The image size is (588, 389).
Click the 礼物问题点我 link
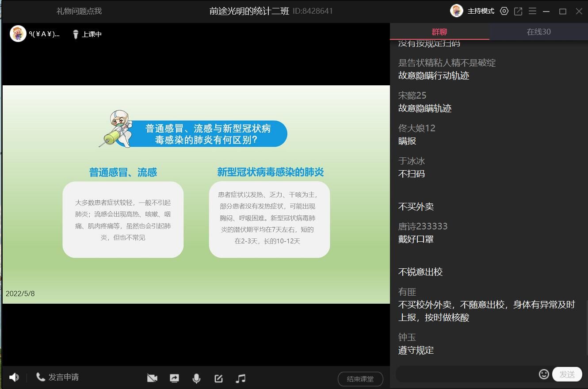(79, 11)
